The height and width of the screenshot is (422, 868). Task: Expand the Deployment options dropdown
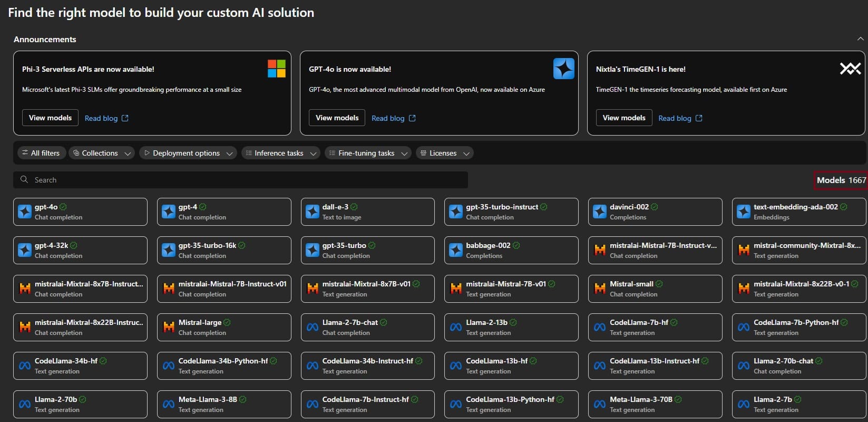188,153
